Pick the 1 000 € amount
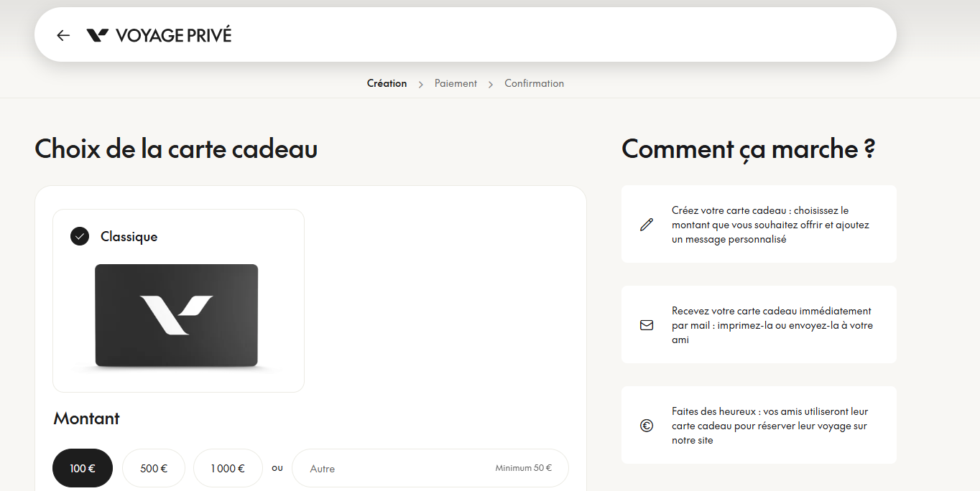980x491 pixels. pyautogui.click(x=228, y=468)
